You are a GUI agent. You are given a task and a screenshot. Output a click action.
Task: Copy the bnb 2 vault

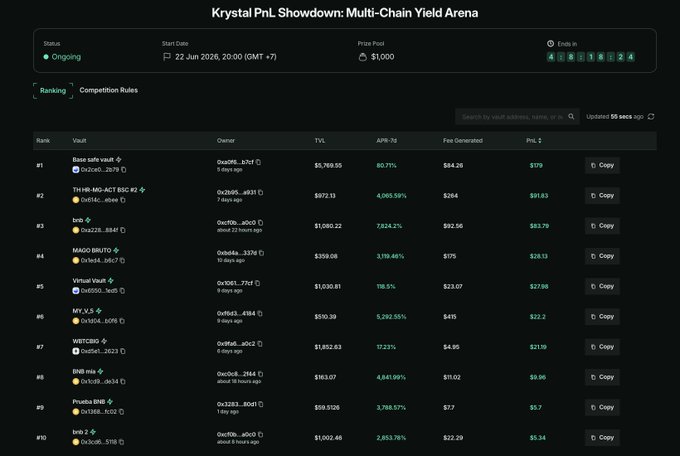click(x=602, y=437)
